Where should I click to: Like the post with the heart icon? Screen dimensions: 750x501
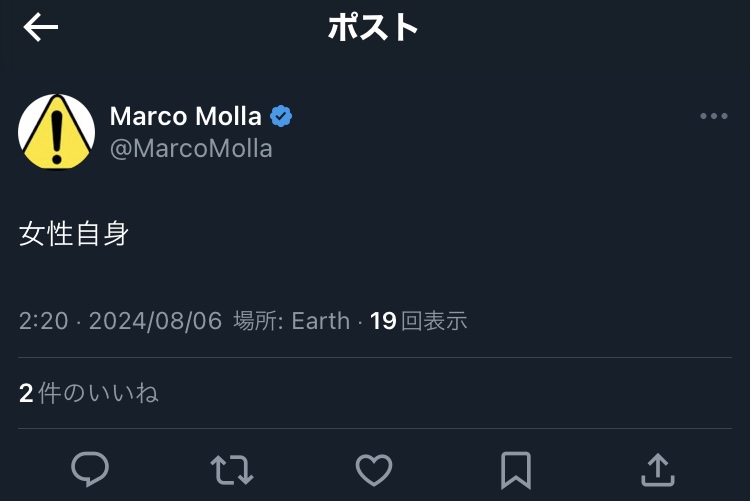(374, 468)
